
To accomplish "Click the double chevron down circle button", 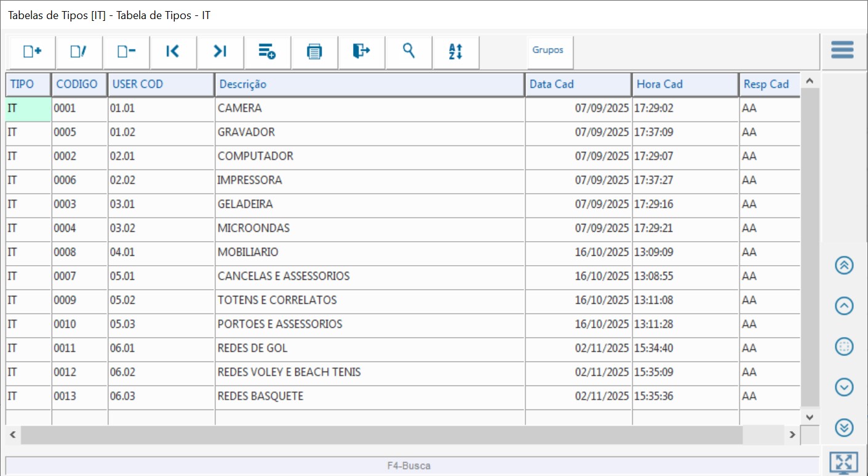I will [844, 427].
